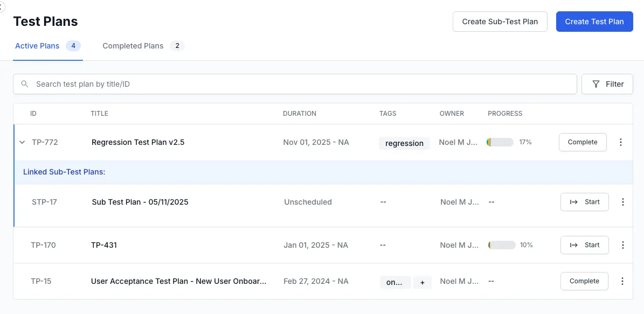
Task: Complete the Regression Test Plan v2.5
Action: click(x=583, y=142)
